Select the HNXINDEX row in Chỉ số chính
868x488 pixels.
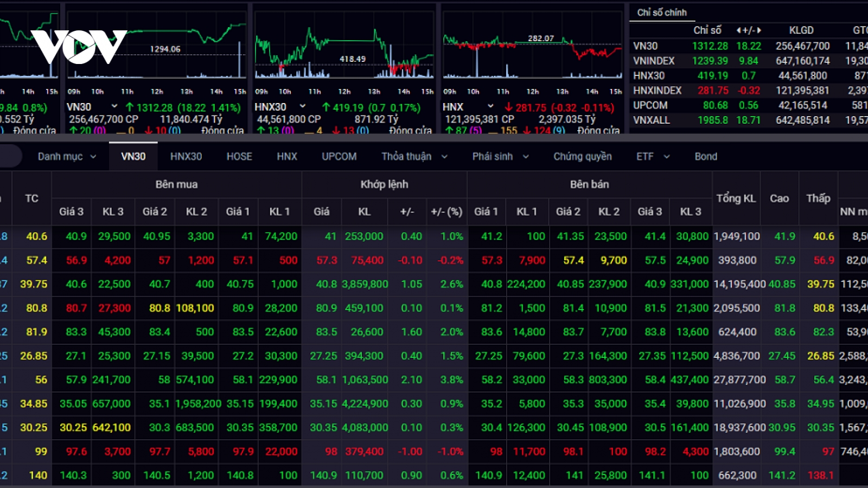coord(749,91)
